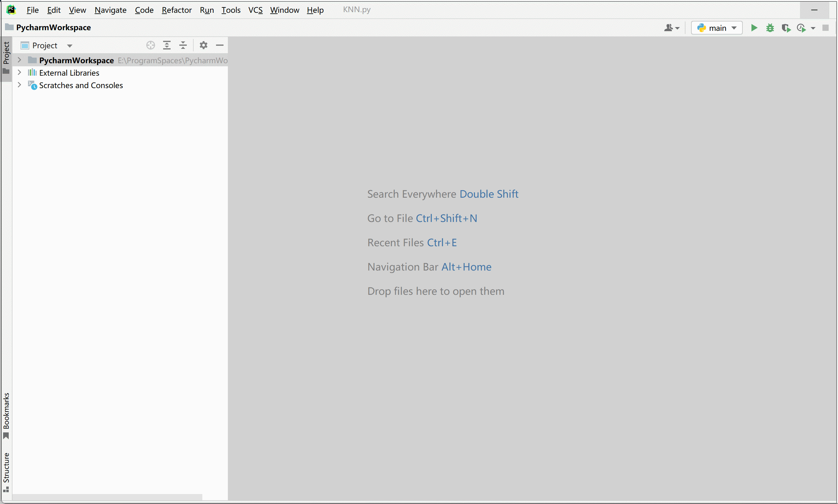Click the Stop square icon
The width and height of the screenshot is (838, 504).
pyautogui.click(x=826, y=28)
